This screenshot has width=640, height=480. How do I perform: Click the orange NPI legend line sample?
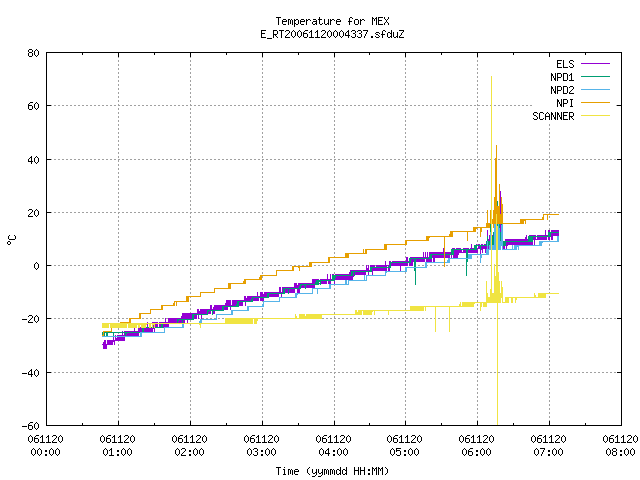coord(595,103)
